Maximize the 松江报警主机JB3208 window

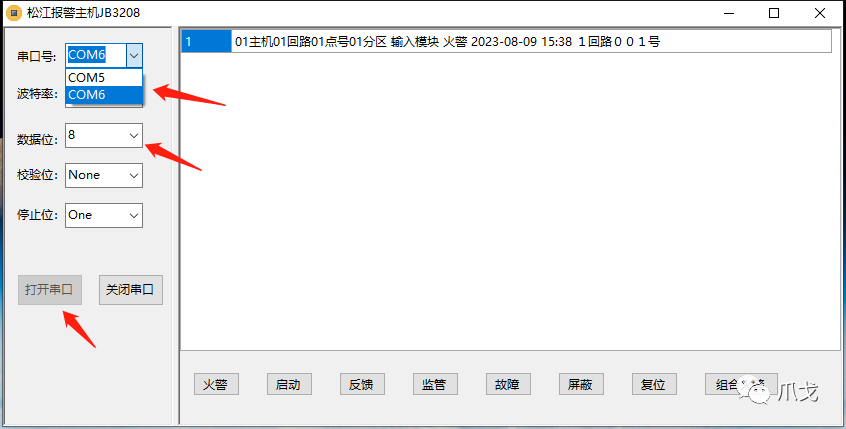click(774, 13)
